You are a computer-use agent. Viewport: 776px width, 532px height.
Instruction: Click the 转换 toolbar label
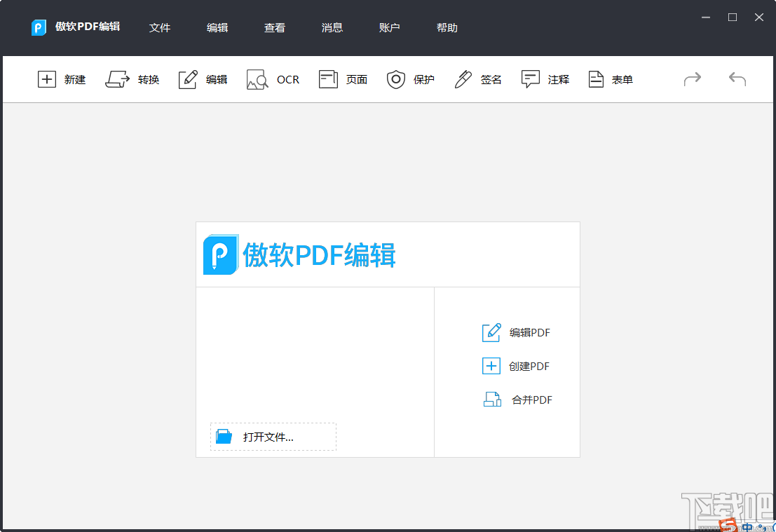pos(149,80)
